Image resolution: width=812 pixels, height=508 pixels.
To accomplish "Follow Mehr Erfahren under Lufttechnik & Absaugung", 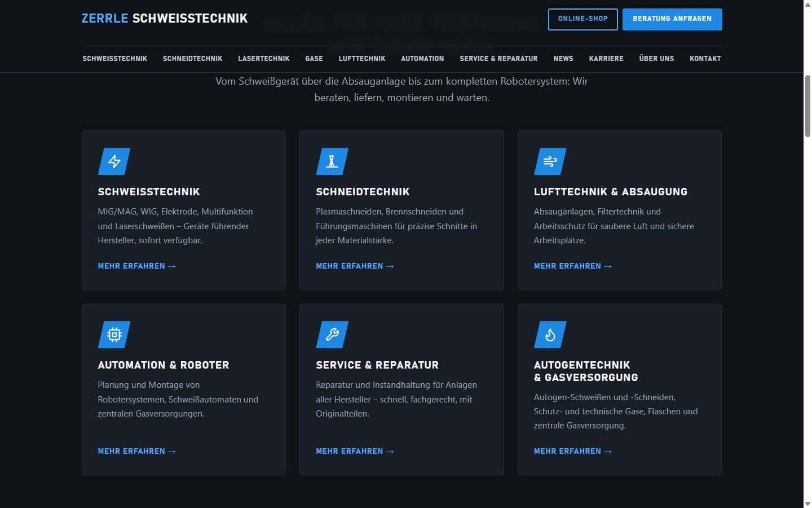I will tap(573, 266).
